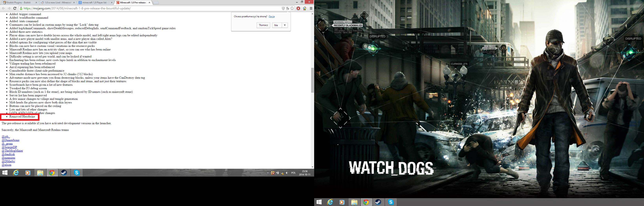The height and width of the screenshot is (206, 644).
Task: Open File Explorer on left taskbar
Action: (x=40, y=172)
